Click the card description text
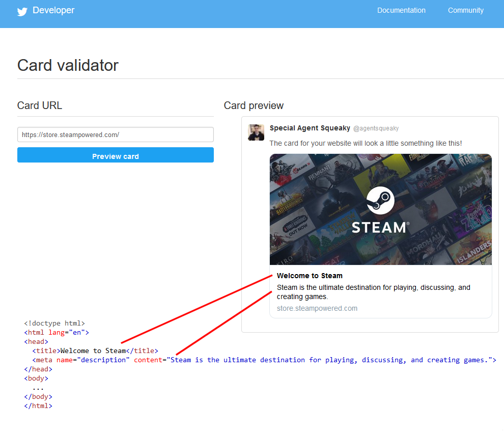This screenshot has height=431, width=504. [373, 291]
